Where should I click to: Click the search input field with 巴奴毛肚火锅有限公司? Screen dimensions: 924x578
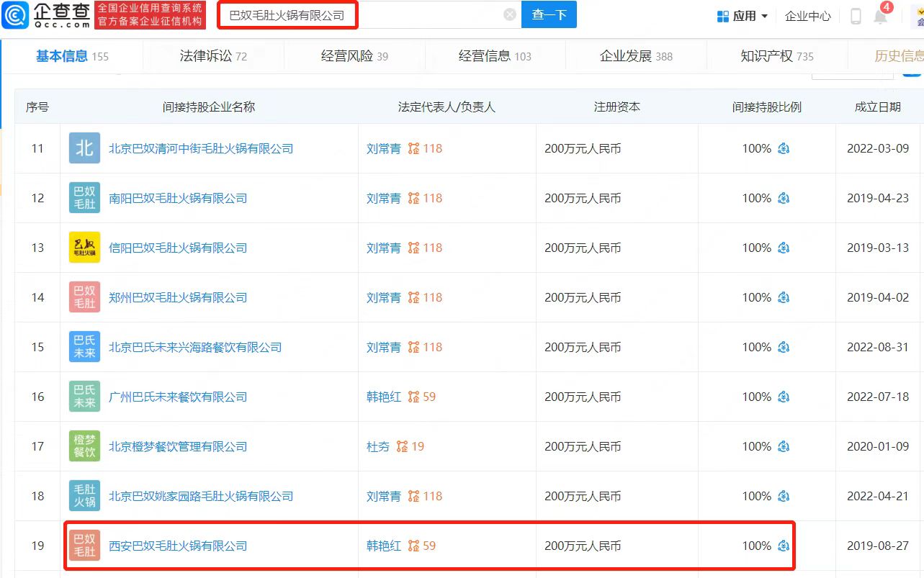(x=360, y=14)
